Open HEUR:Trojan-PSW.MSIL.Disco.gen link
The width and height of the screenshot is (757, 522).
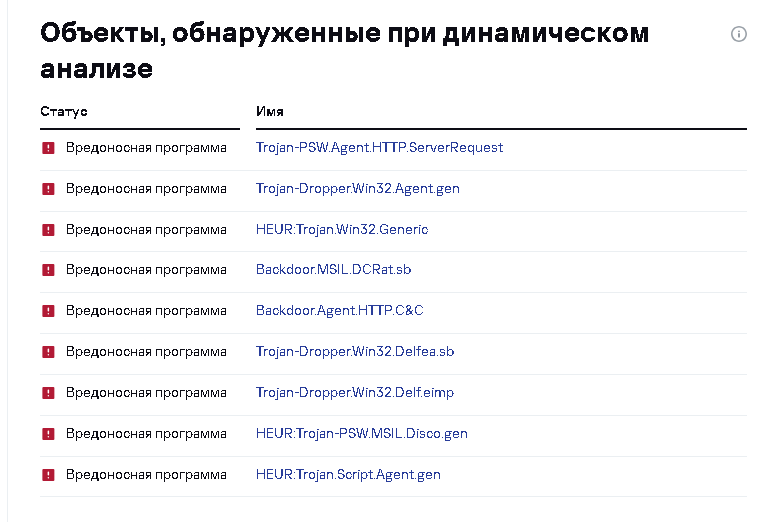click(x=361, y=434)
